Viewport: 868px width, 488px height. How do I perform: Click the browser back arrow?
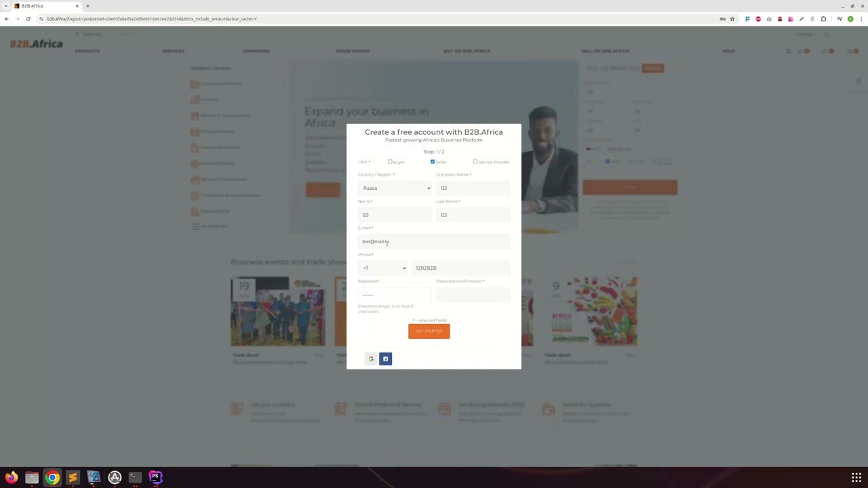(7, 19)
